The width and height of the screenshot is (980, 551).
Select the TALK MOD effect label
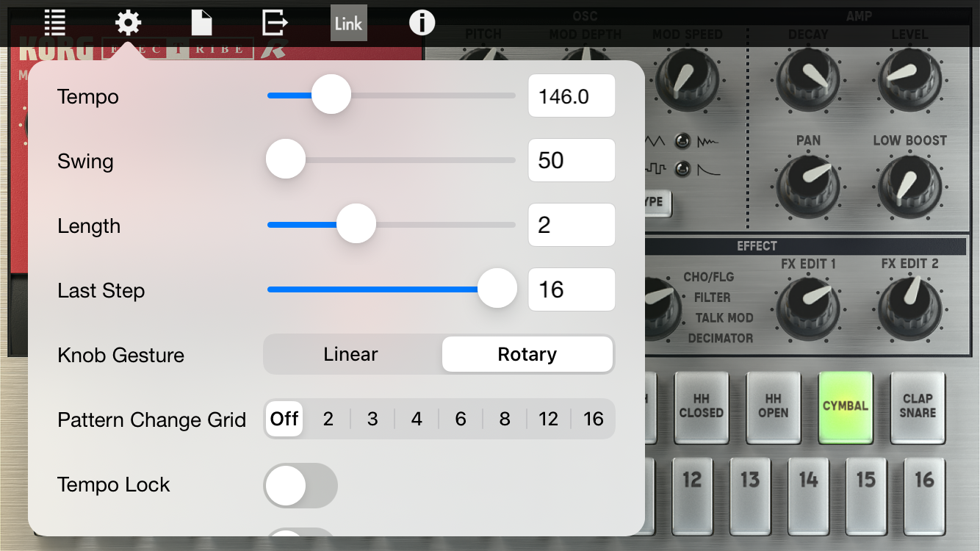[724, 318]
